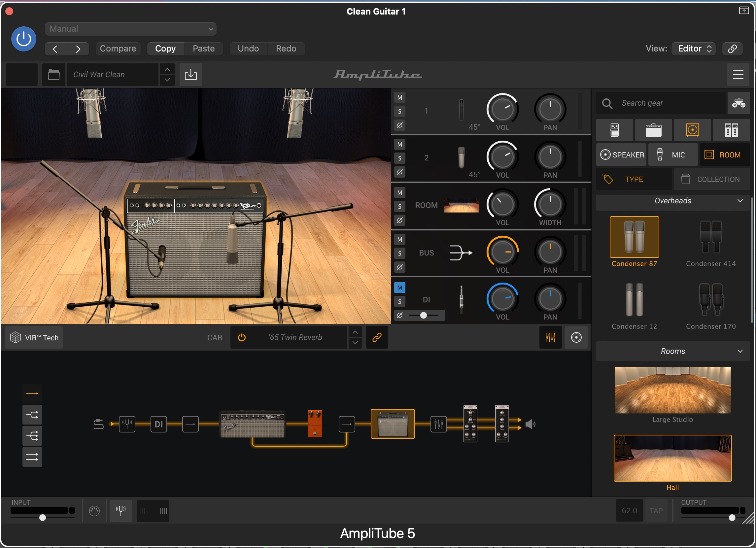Viewport: 756px width, 548px height.
Task: Open the bottom bar tuner icon
Action: (x=121, y=511)
